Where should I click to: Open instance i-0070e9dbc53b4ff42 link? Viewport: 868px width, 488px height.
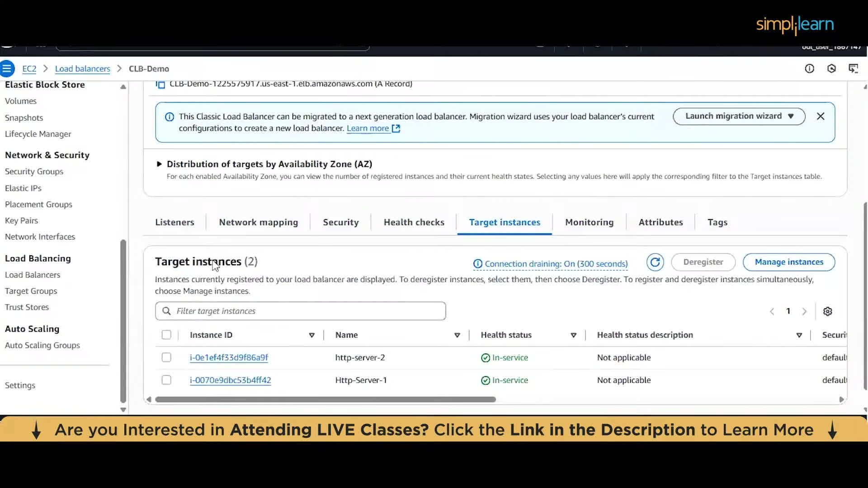pos(230,380)
